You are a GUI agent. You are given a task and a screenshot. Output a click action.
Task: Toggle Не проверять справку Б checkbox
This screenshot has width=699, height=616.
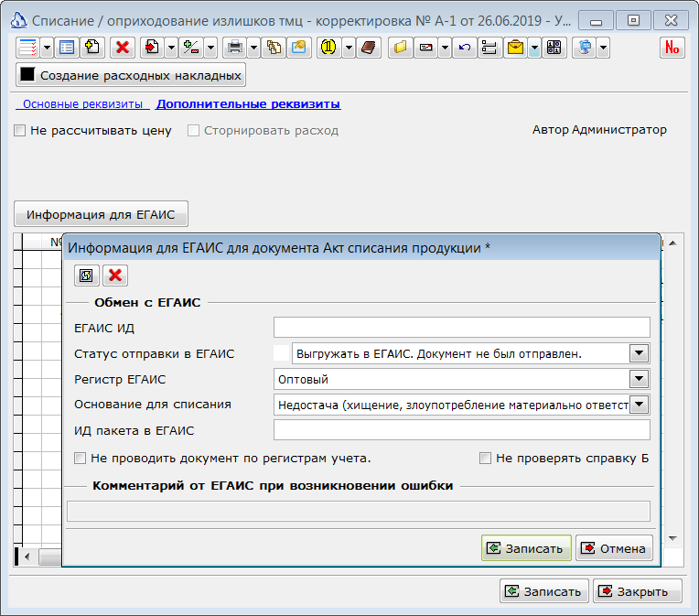485,458
